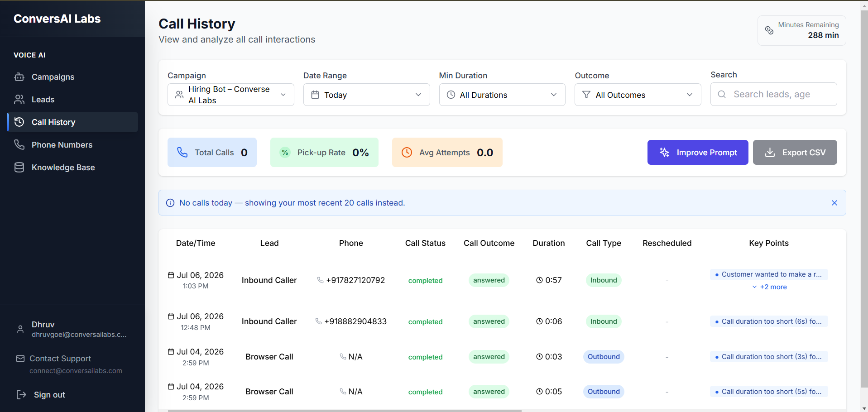The height and width of the screenshot is (412, 868).
Task: Click the info icon in the notice banner
Action: [x=170, y=203]
